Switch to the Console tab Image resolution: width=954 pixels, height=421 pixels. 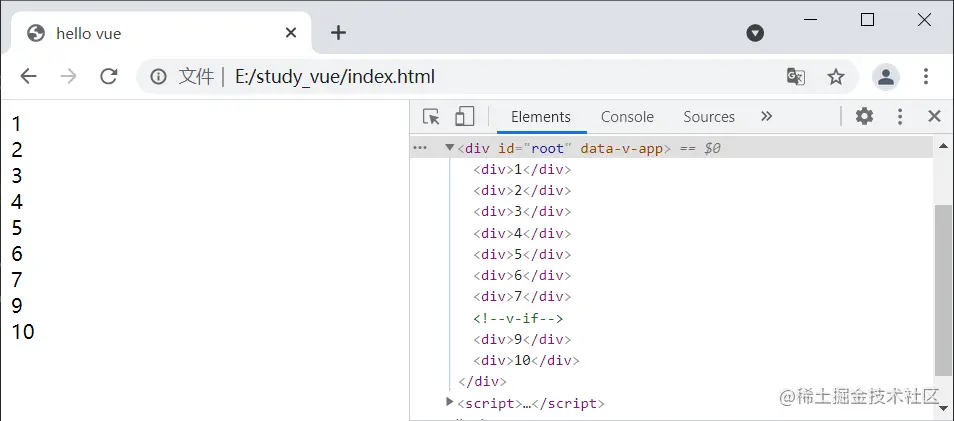pos(627,117)
